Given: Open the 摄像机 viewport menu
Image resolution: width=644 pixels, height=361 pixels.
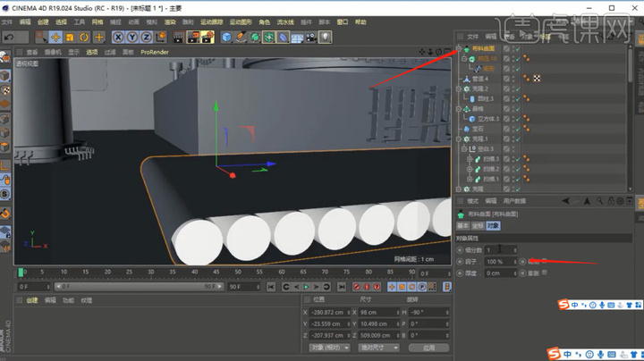Looking at the screenshot, I should [53, 52].
